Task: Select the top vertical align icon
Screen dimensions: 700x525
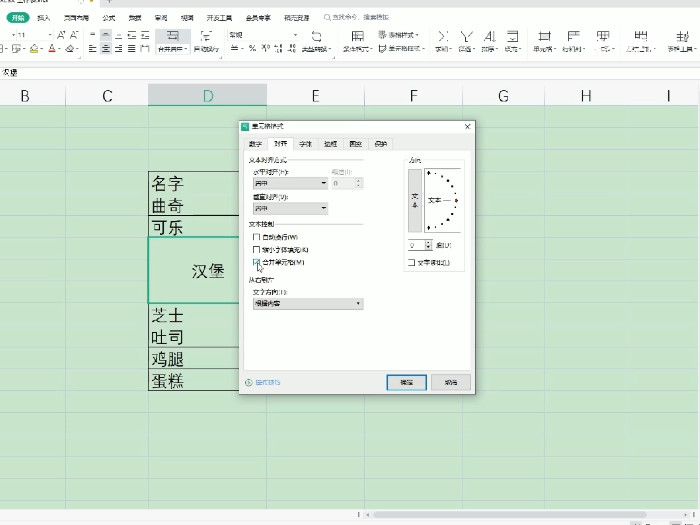Action: (x=93, y=35)
